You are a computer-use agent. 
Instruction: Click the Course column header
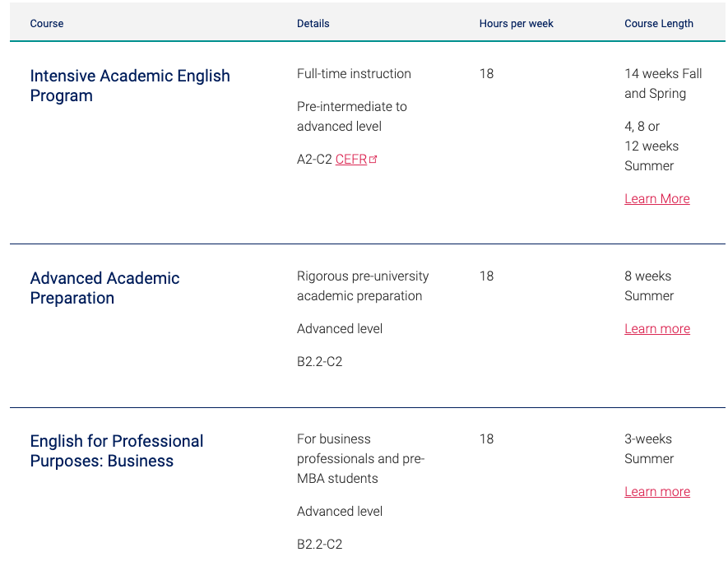[47, 23]
